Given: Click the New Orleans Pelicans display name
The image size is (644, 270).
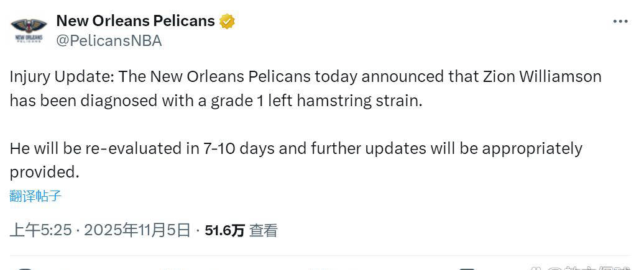Looking at the screenshot, I should click(x=135, y=20).
